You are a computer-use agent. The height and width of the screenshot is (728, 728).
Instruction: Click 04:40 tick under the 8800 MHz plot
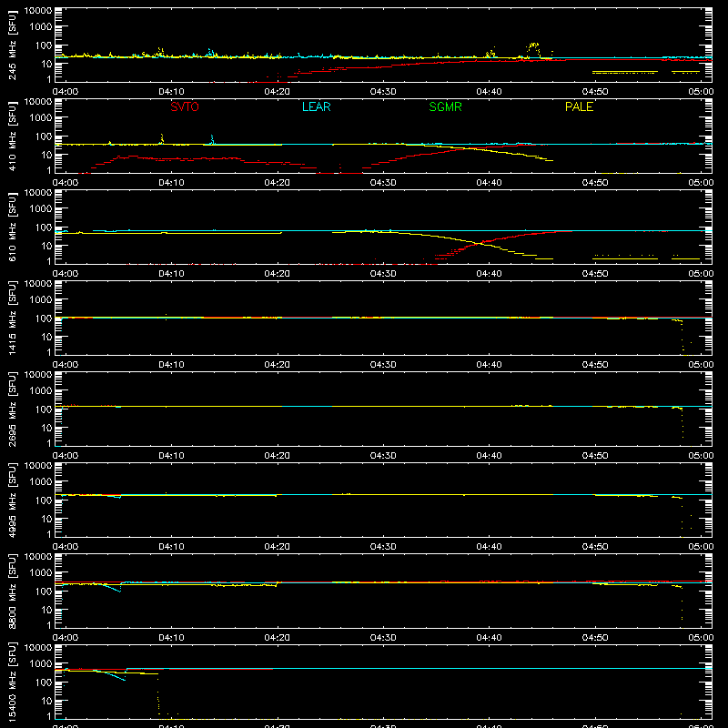click(489, 638)
